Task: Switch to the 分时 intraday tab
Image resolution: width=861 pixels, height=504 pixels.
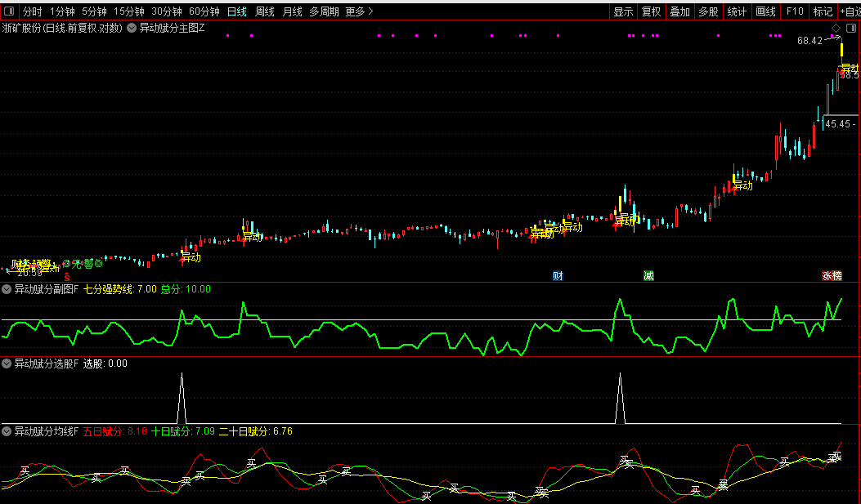Action: tap(32, 11)
